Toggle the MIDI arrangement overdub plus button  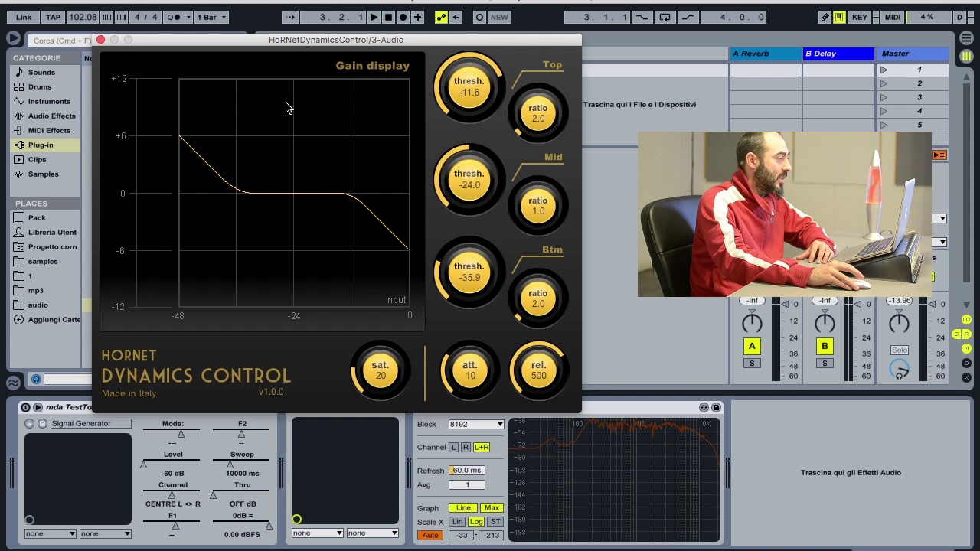tap(417, 17)
